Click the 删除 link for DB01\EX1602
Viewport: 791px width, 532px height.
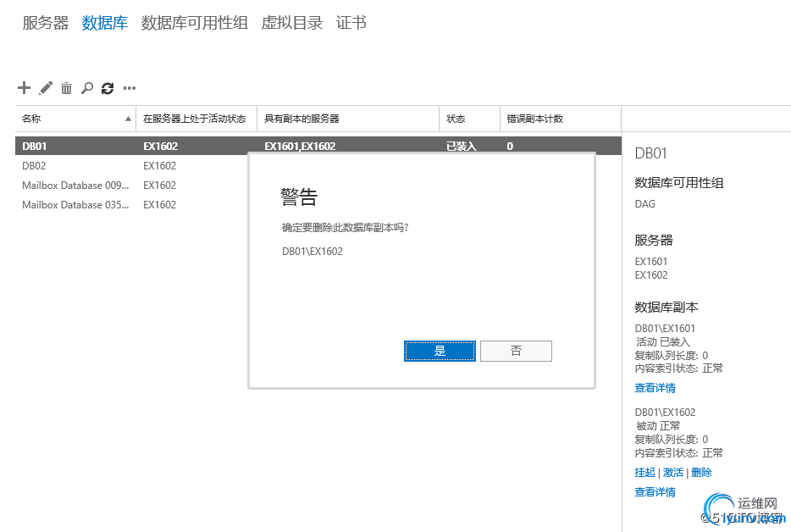pyautogui.click(x=701, y=473)
